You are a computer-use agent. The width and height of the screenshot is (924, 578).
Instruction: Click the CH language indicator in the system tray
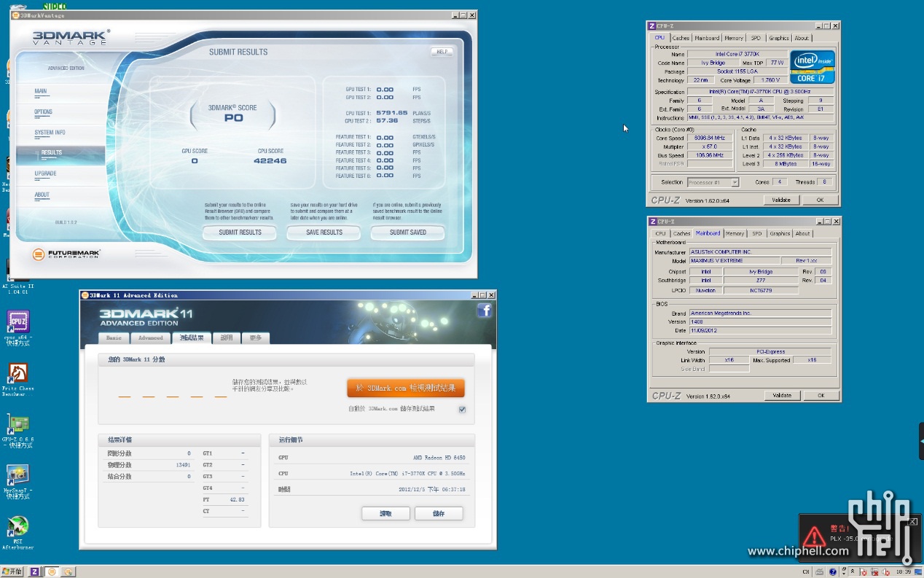coord(806,572)
